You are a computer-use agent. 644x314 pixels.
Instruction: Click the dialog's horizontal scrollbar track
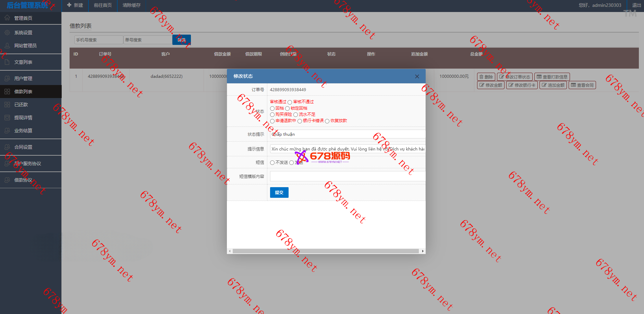(x=326, y=251)
